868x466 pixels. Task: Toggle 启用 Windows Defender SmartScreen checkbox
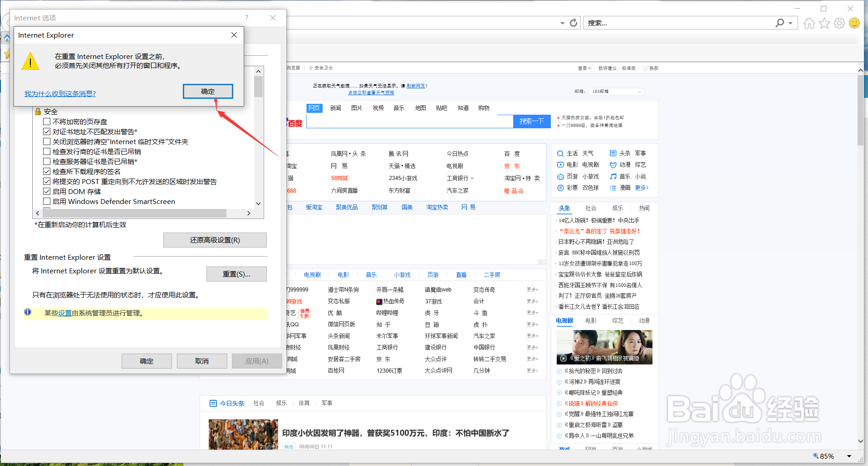pyautogui.click(x=47, y=201)
